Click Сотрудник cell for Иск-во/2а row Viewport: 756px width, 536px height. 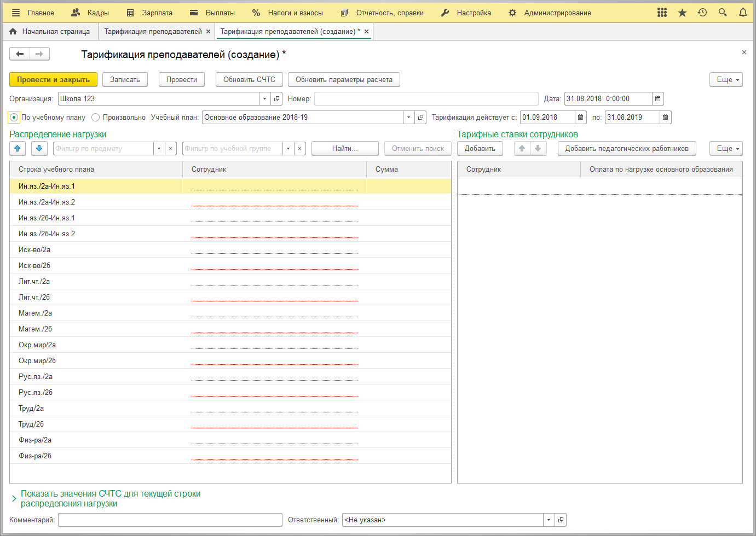point(274,249)
